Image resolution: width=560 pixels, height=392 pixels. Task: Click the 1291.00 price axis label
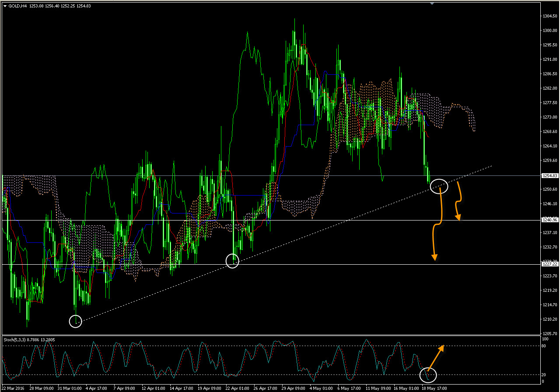549,59
